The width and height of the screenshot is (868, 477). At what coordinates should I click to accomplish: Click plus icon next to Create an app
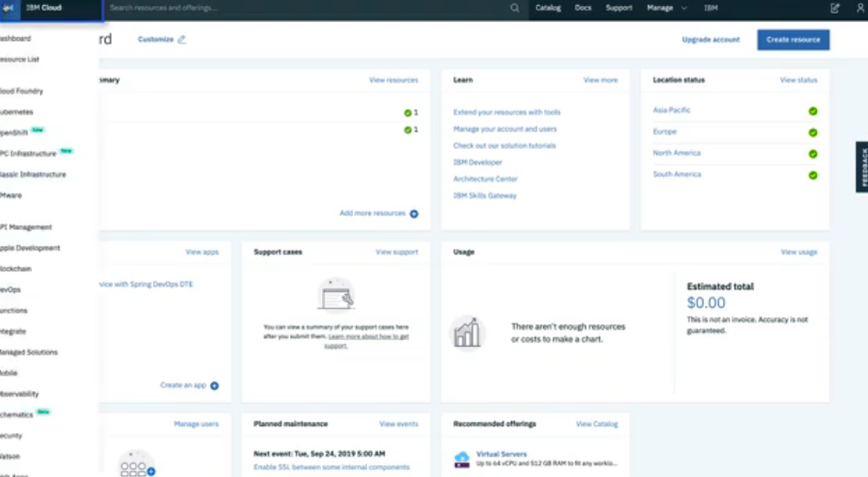click(x=214, y=386)
